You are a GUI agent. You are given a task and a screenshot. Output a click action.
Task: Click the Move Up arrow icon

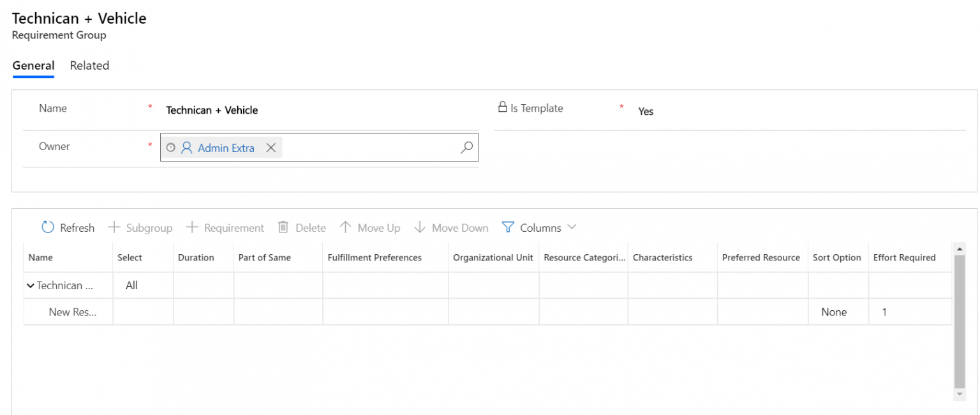[x=346, y=227]
